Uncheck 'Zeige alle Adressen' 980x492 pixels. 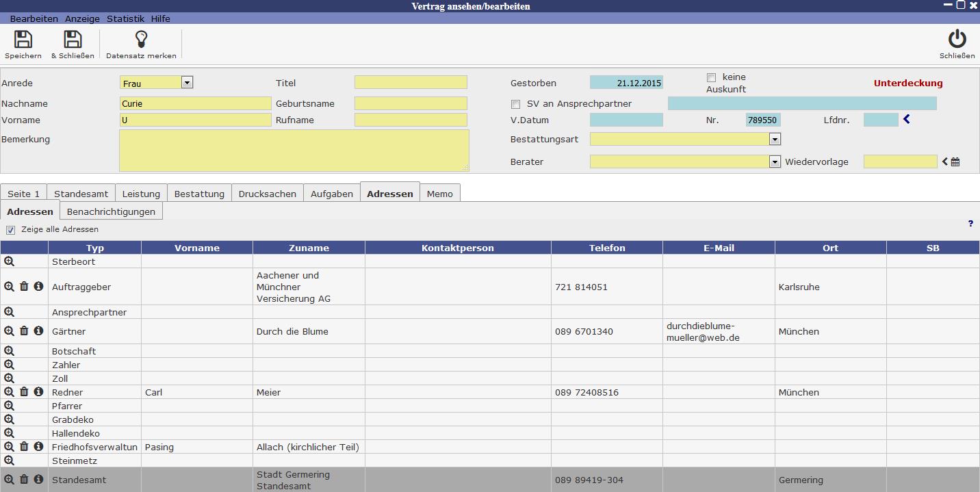[10, 230]
